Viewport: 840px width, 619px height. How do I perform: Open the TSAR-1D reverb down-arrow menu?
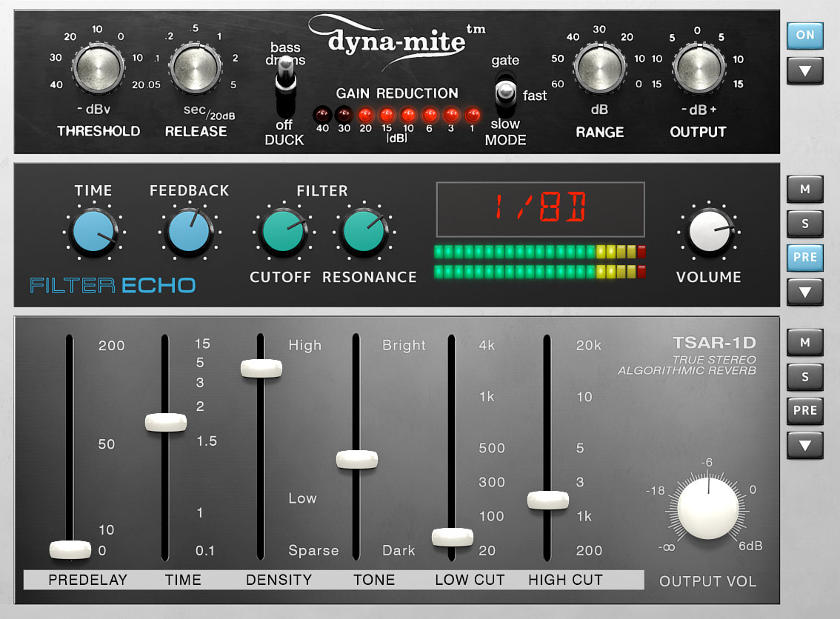pos(805,446)
